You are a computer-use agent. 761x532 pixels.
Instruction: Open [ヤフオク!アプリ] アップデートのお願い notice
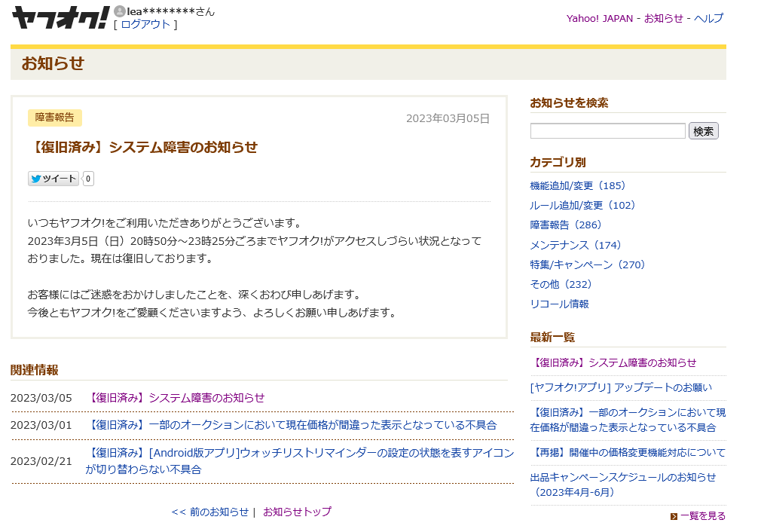click(x=621, y=387)
